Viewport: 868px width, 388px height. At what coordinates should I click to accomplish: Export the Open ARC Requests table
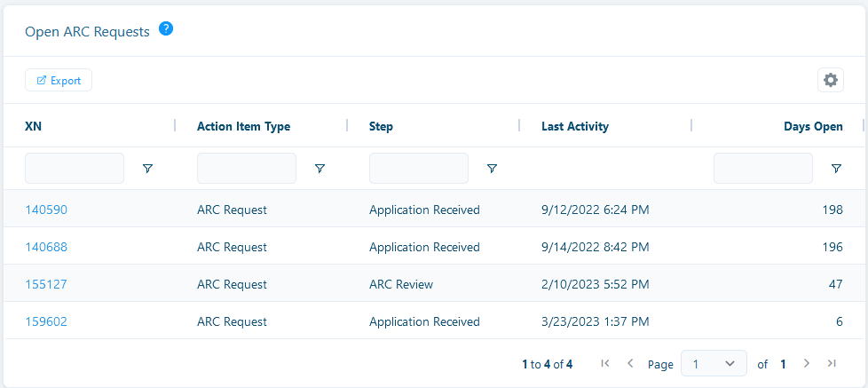click(x=58, y=80)
